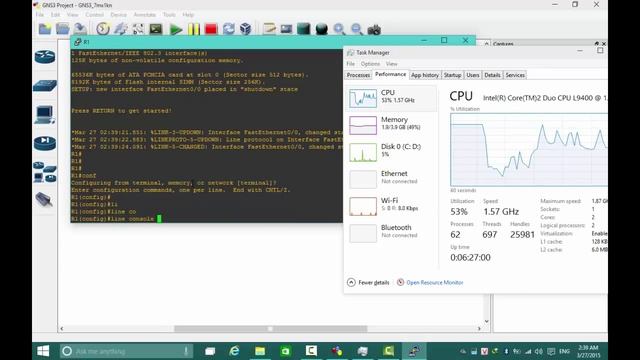Switch to the Users tab

pyautogui.click(x=473, y=75)
